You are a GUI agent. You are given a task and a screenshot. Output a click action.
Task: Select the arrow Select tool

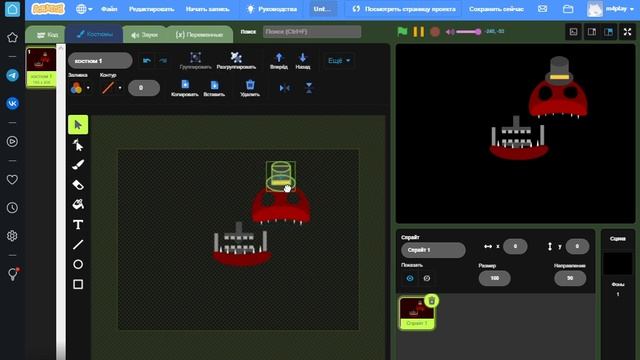coord(78,125)
